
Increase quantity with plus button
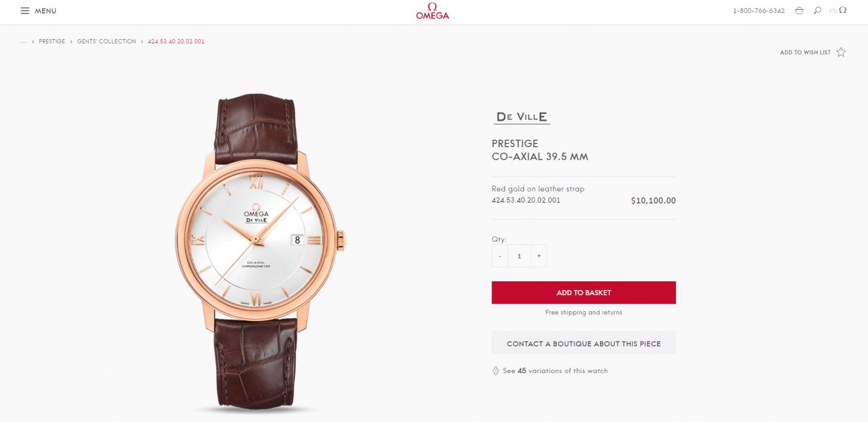click(539, 256)
